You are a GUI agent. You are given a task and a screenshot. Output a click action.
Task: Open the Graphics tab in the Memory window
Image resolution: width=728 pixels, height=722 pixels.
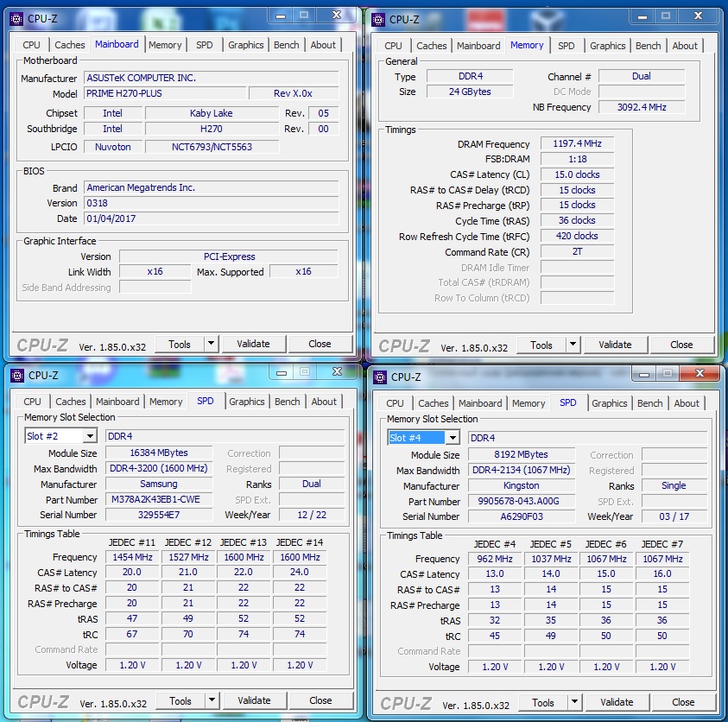pyautogui.click(x=607, y=46)
